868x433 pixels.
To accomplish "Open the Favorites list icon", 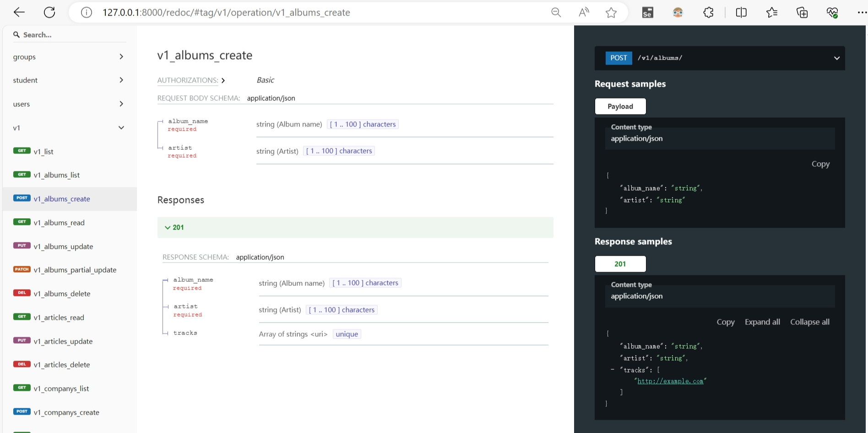I will 772,12.
